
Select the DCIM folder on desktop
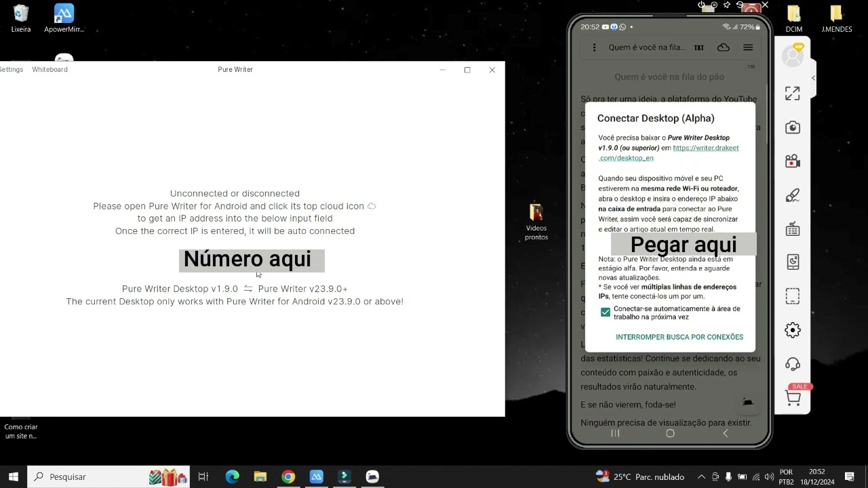794,18
